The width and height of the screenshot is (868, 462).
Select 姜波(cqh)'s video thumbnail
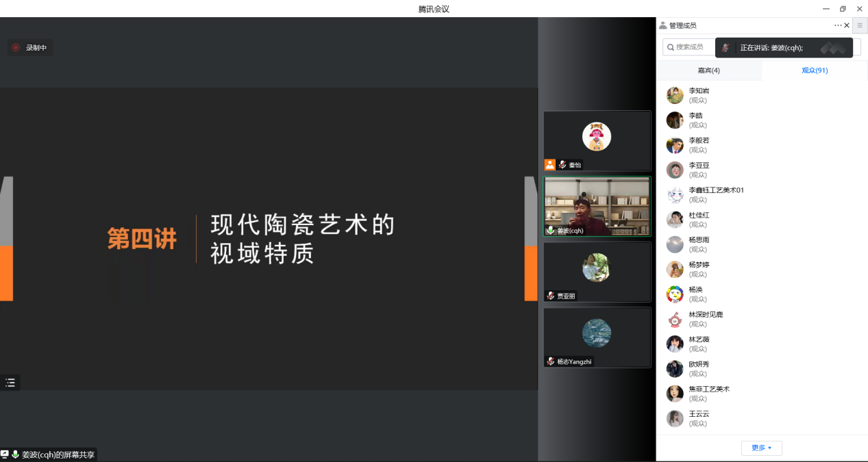pyautogui.click(x=597, y=205)
